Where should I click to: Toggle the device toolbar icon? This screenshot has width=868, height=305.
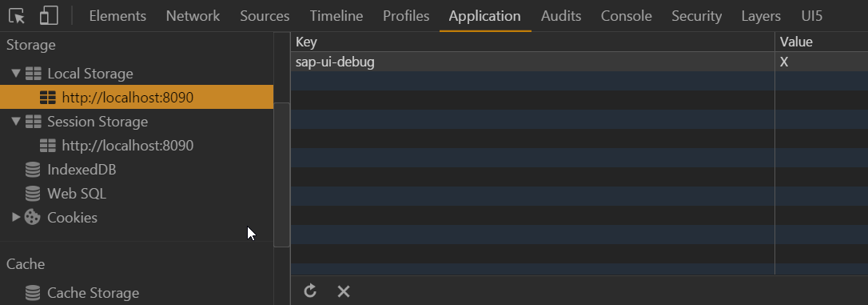point(49,16)
